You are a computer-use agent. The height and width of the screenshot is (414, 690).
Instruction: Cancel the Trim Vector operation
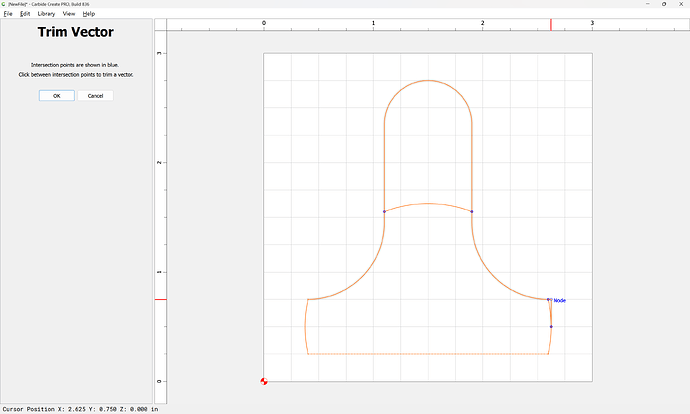[95, 95]
